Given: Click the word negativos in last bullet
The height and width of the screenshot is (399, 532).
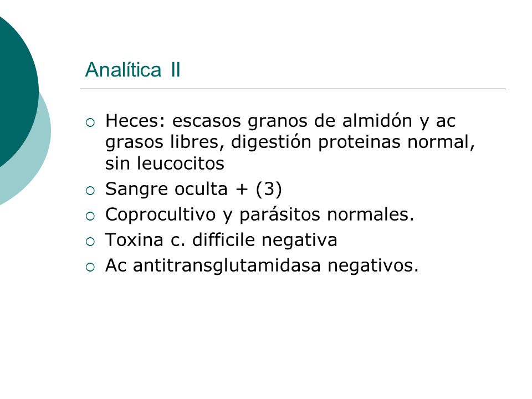Looking at the screenshot, I should pos(373,266).
